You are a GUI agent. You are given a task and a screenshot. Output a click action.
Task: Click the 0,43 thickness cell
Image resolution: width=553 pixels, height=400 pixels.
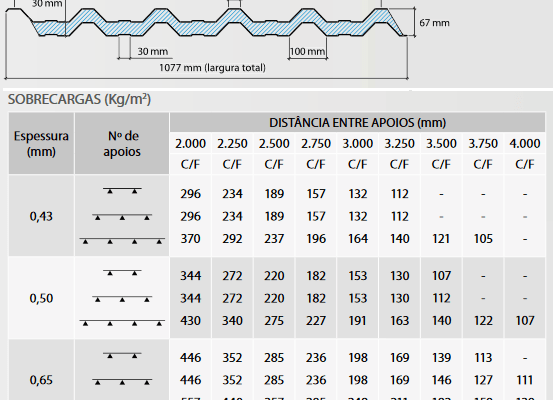pos(41,216)
